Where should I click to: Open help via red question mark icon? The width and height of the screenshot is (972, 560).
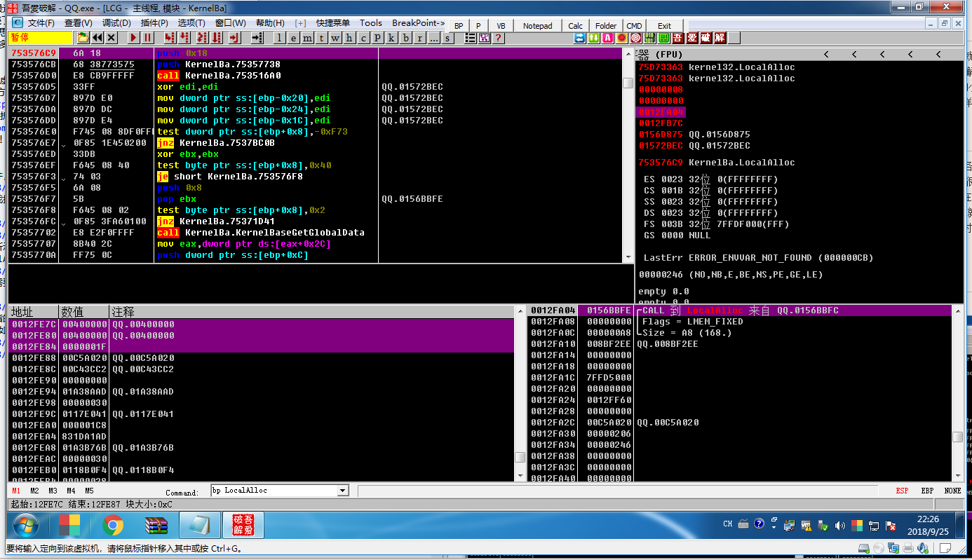click(498, 38)
